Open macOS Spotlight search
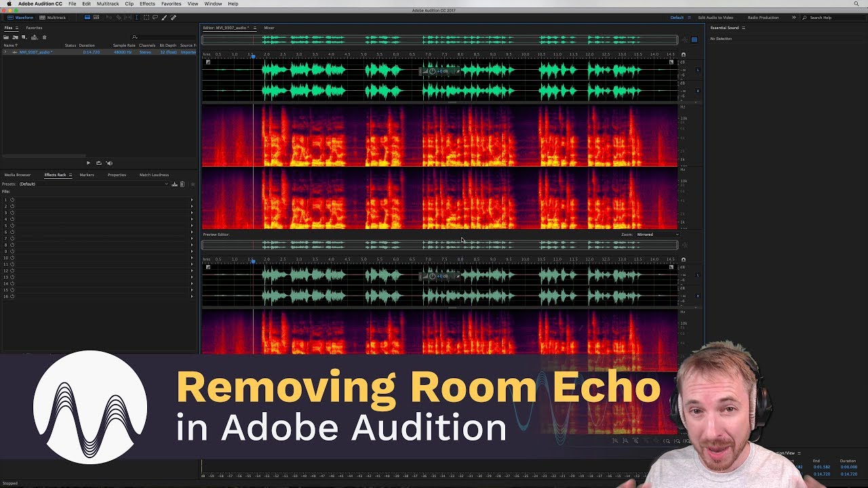The height and width of the screenshot is (488, 868). 856,4
